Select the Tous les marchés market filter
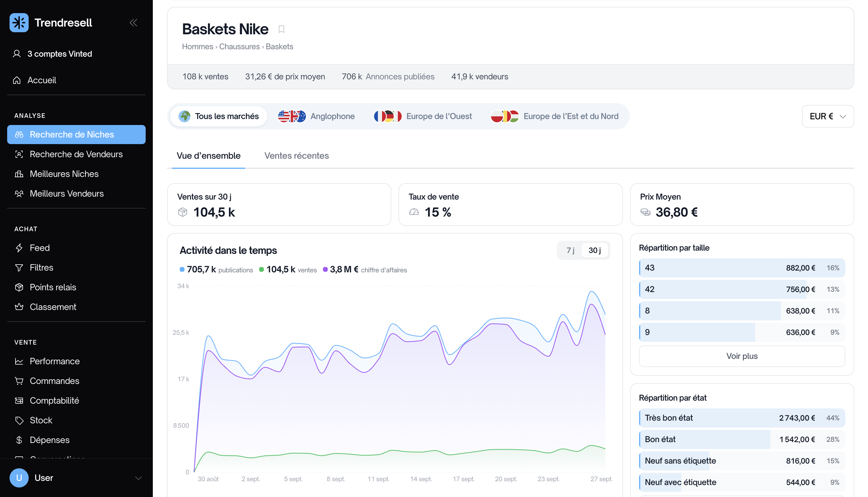This screenshot has width=868, height=497. [219, 116]
